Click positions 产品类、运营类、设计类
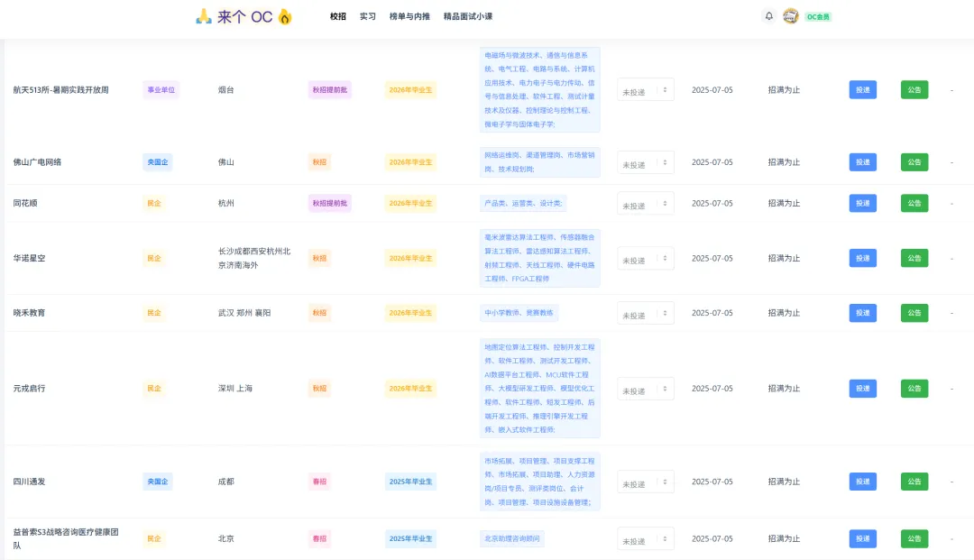 click(523, 203)
